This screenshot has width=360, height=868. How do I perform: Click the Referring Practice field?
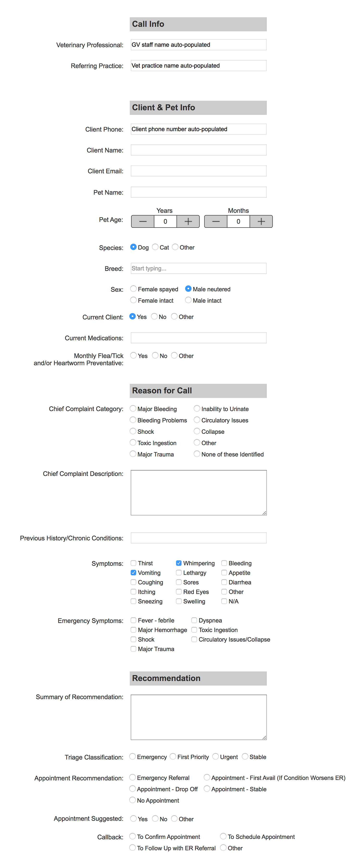coord(199,66)
